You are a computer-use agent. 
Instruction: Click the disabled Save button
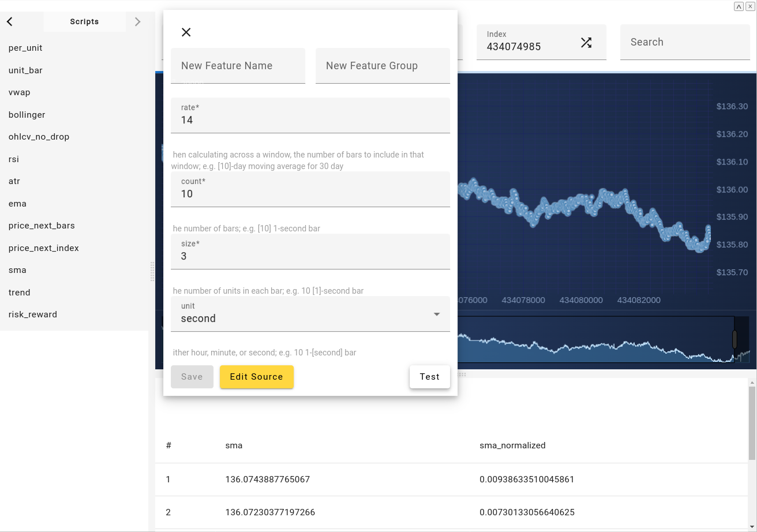click(192, 377)
